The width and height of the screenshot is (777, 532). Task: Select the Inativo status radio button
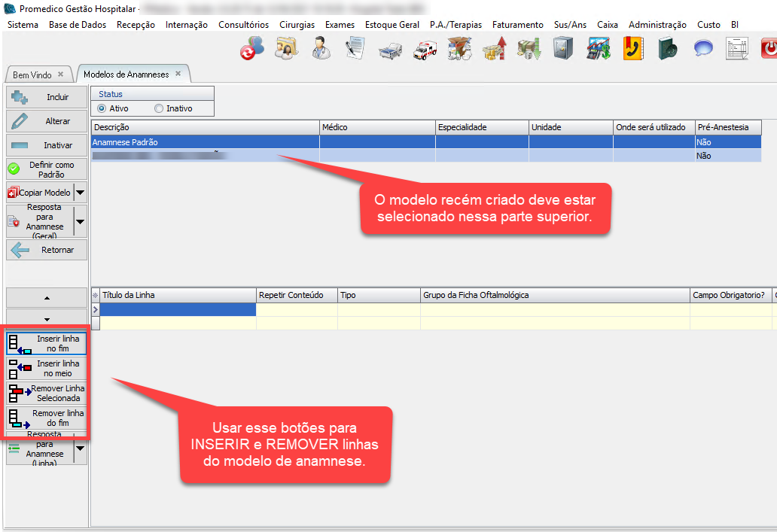(158, 108)
